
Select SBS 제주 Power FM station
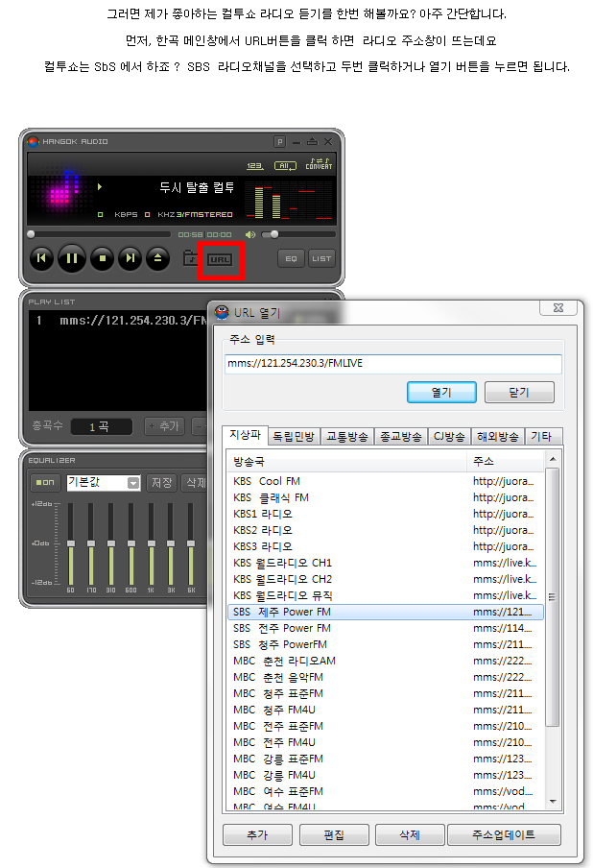(x=386, y=612)
